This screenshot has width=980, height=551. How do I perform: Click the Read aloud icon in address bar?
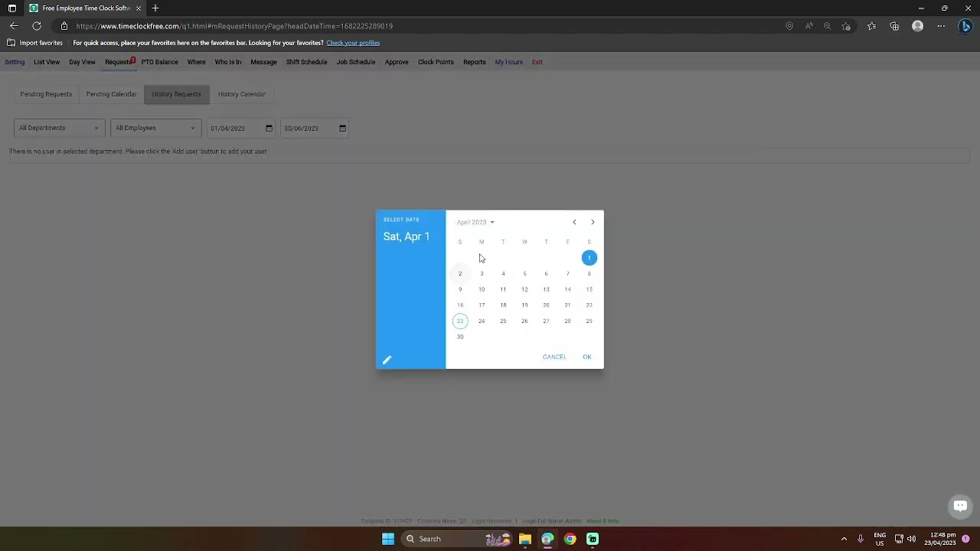(808, 26)
